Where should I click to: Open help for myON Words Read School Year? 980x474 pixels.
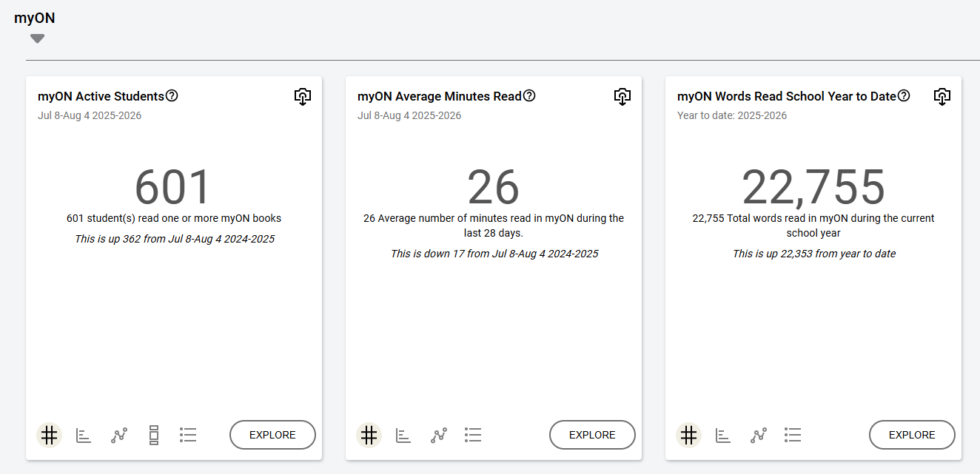904,95
